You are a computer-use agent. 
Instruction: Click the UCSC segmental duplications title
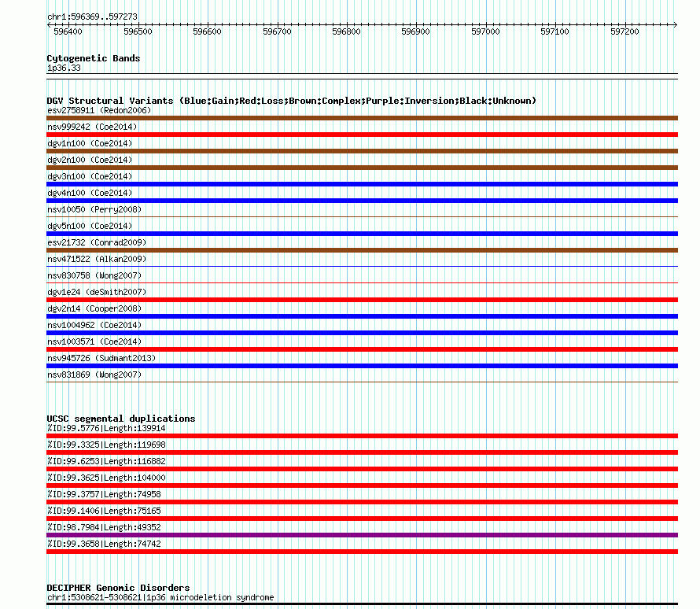tap(121, 419)
